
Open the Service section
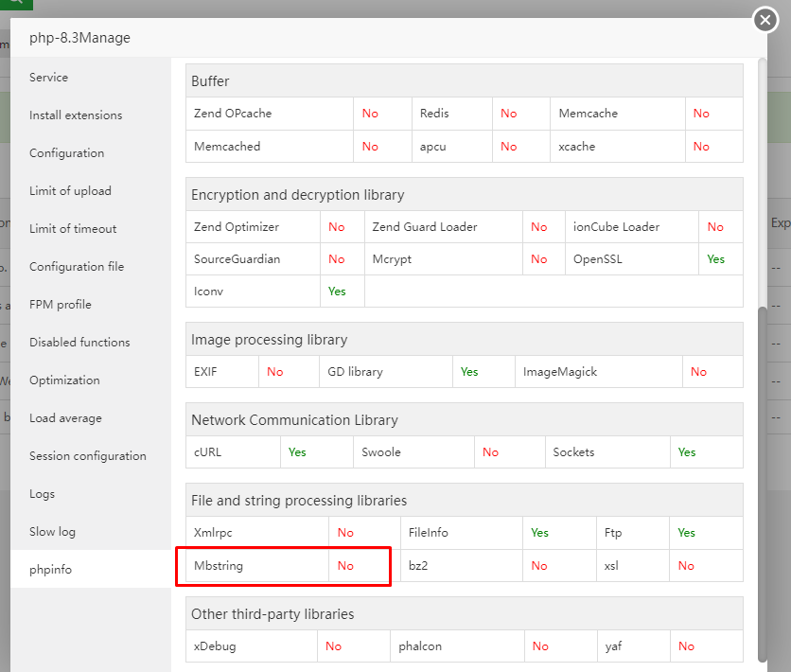click(x=48, y=78)
